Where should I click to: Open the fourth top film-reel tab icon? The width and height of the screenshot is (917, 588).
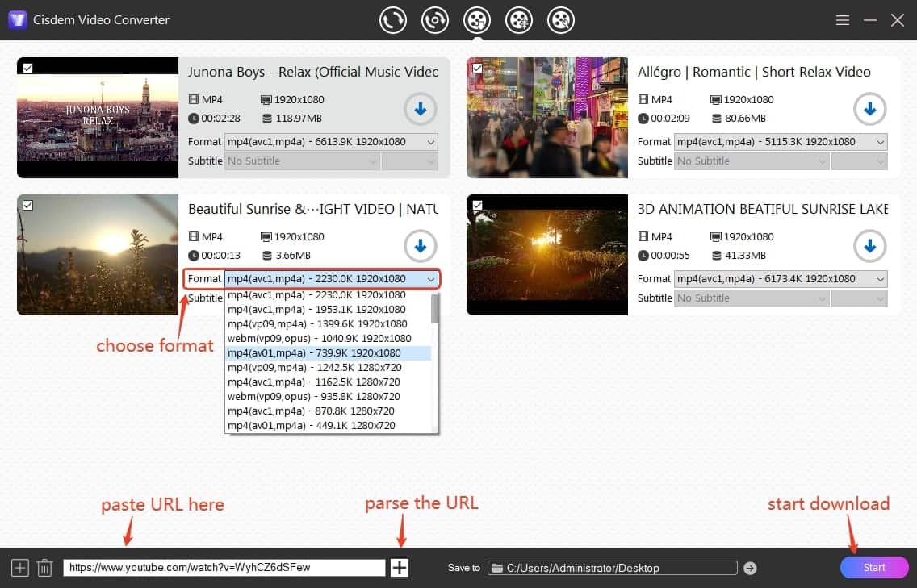519,20
